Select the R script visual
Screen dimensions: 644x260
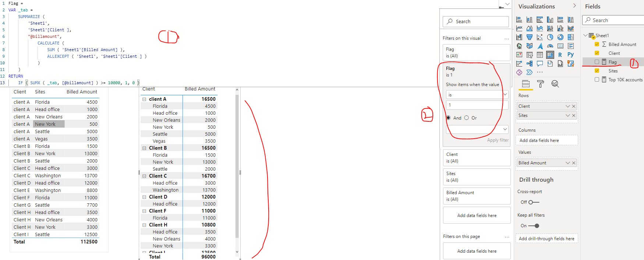click(x=560, y=55)
